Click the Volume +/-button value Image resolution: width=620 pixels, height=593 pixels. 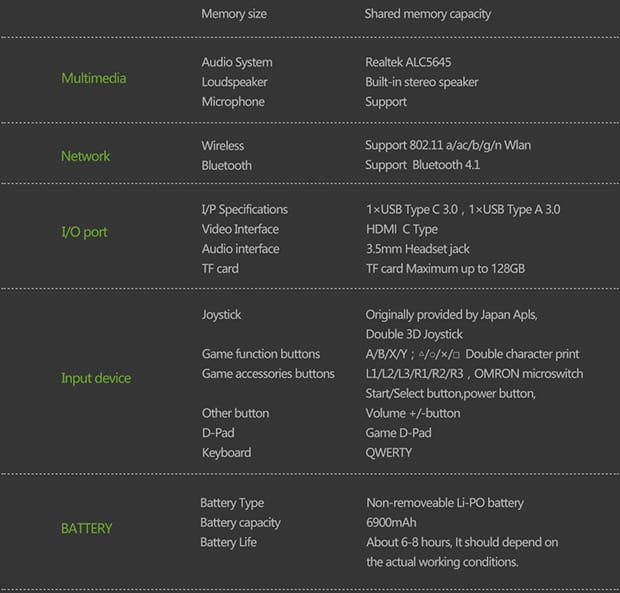click(412, 413)
